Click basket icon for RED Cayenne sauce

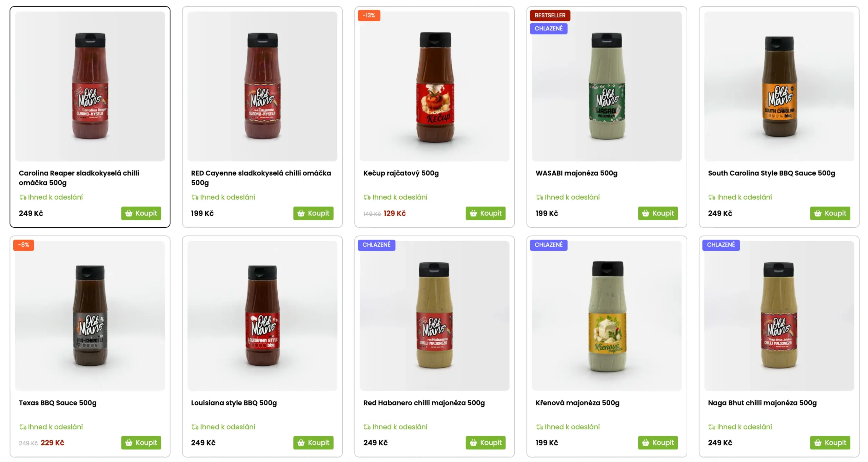301,213
